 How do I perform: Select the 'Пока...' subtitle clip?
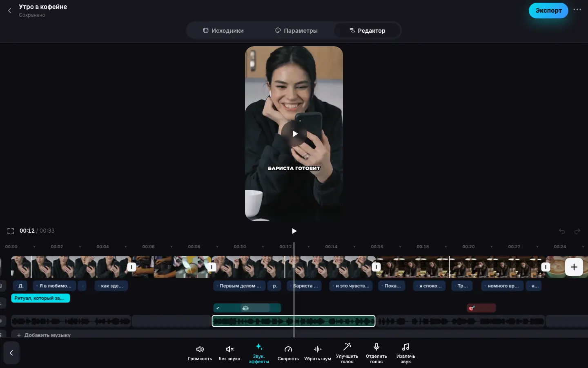[x=392, y=286]
